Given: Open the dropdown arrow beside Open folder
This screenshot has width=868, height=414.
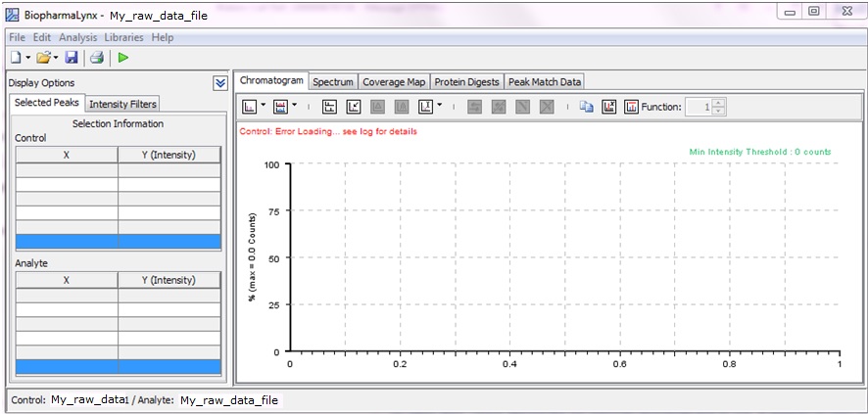Looking at the screenshot, I should click(58, 59).
